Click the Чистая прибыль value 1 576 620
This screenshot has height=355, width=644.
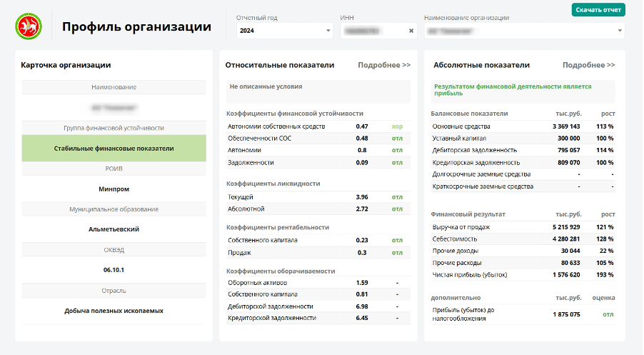click(x=566, y=275)
